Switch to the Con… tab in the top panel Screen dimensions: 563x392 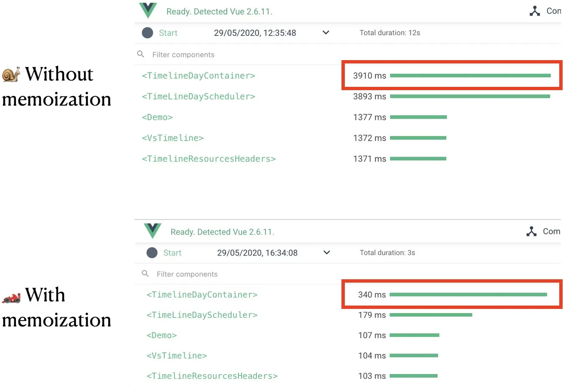tap(554, 11)
